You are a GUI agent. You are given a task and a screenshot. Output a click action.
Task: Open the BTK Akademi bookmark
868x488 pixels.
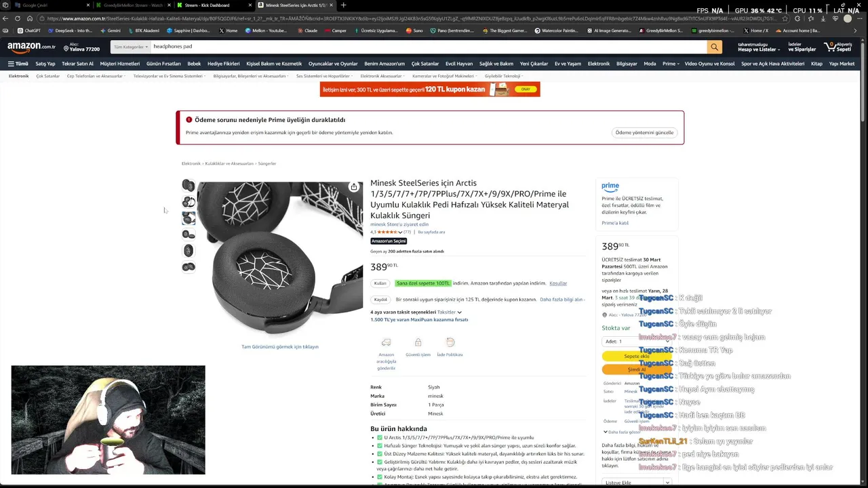(144, 30)
